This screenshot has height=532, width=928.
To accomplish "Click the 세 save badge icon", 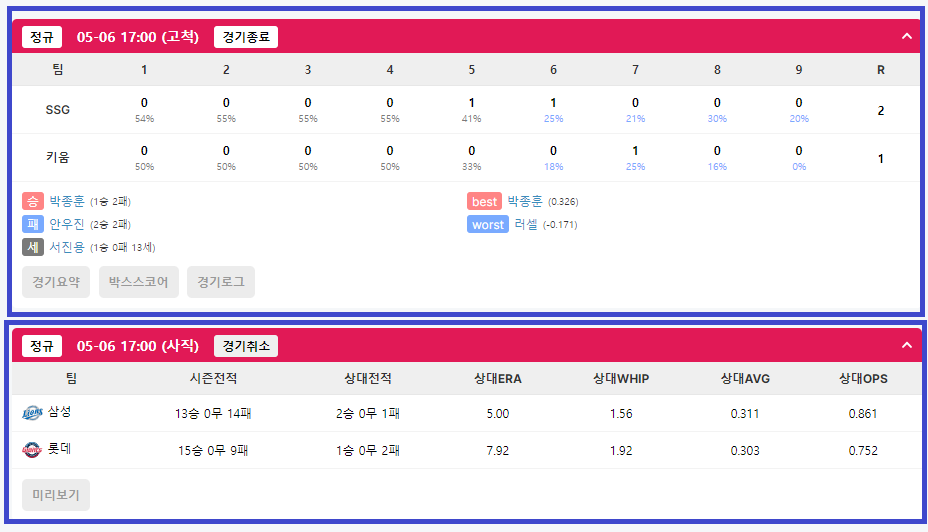I will (x=33, y=247).
